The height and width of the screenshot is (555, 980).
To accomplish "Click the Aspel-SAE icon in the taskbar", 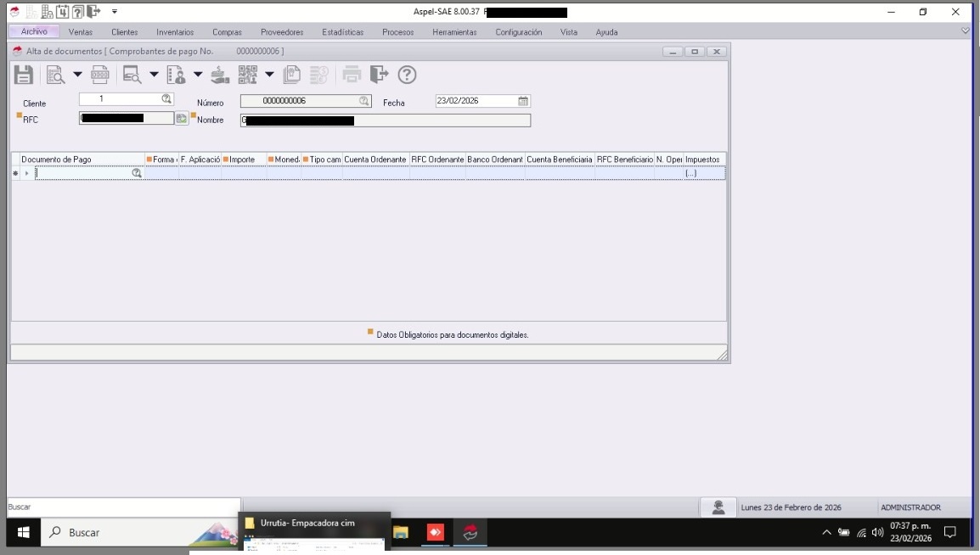I will coord(470,533).
